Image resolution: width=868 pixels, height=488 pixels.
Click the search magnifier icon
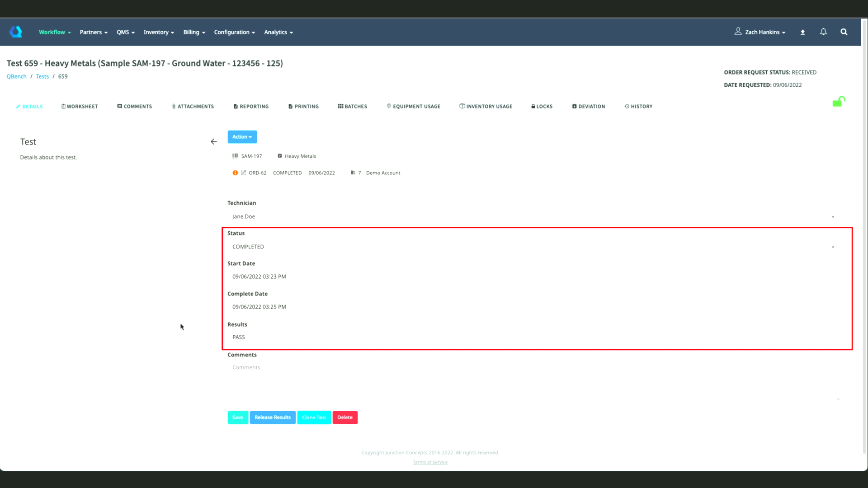click(844, 32)
